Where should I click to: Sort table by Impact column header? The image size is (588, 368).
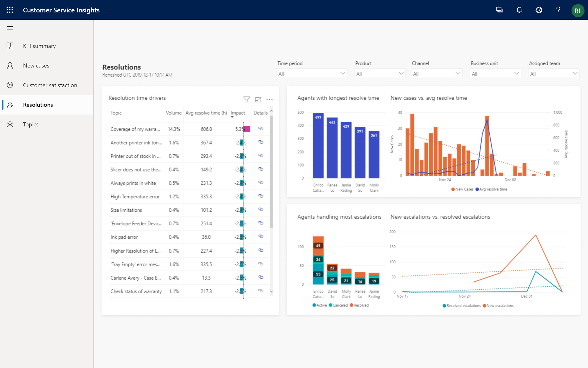[x=237, y=113]
